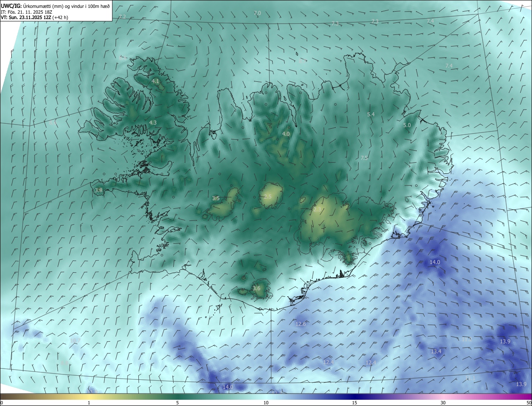Click the 4.1 value in the Westfjords
The height and width of the screenshot is (406, 532).
tap(156, 81)
